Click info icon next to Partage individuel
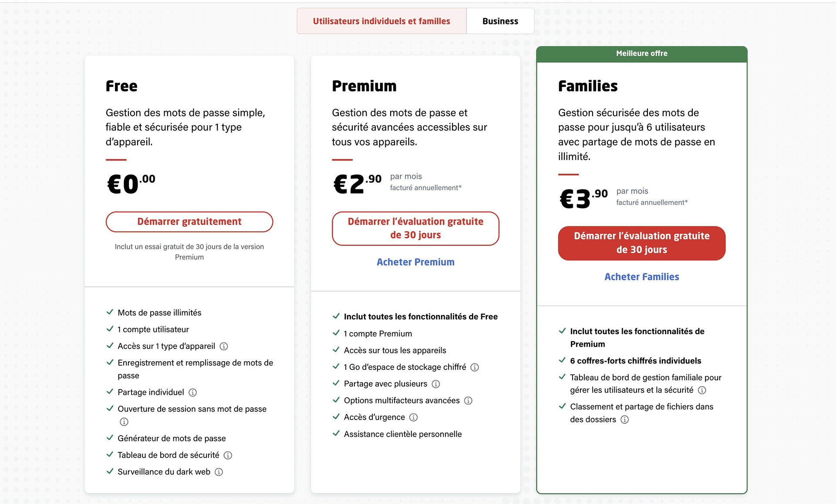Screen dimensions: 836x504 point(192,393)
